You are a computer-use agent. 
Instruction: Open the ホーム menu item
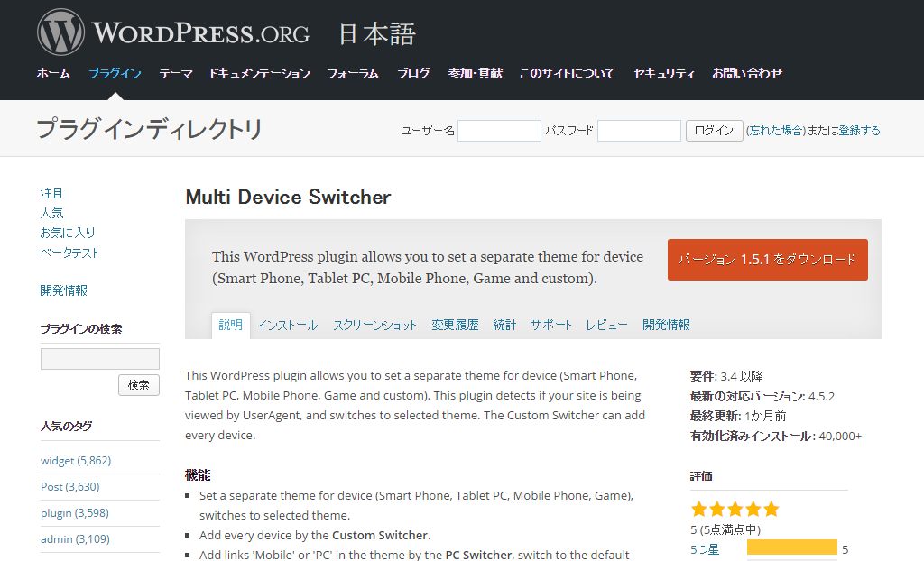point(53,73)
